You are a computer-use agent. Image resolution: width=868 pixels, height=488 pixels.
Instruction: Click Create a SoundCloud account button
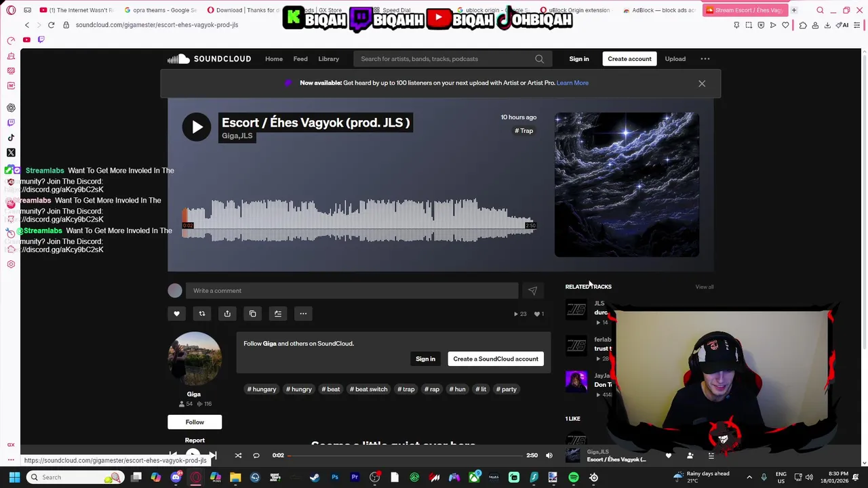coord(496,359)
